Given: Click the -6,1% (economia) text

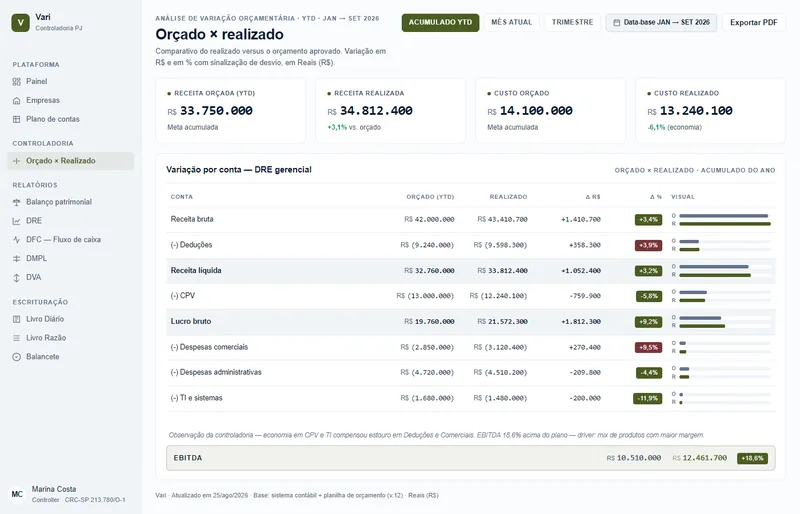Looking at the screenshot, I should 674,128.
